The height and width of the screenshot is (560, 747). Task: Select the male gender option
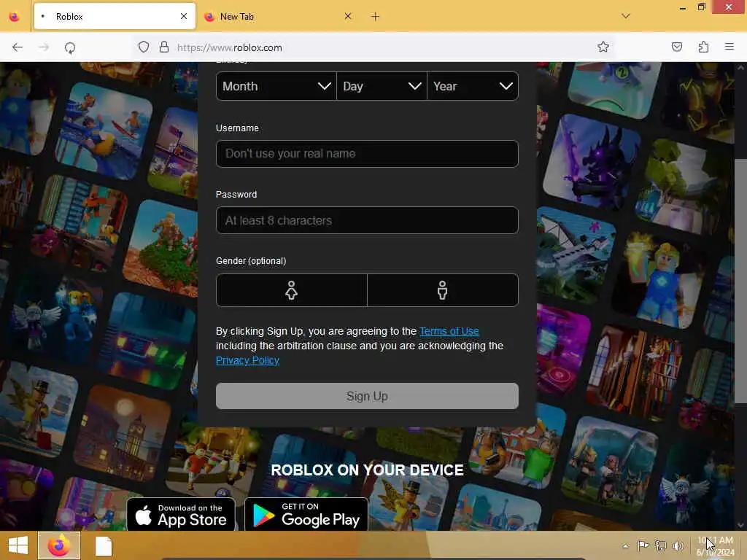443,290
